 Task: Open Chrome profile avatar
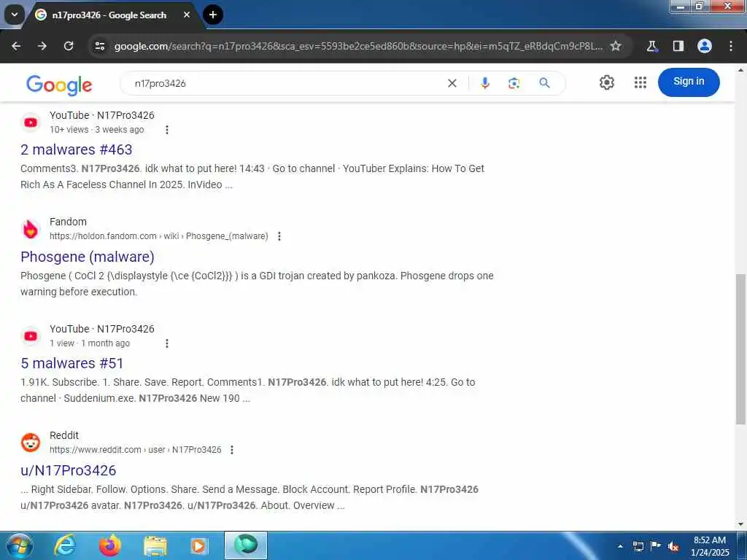click(705, 46)
